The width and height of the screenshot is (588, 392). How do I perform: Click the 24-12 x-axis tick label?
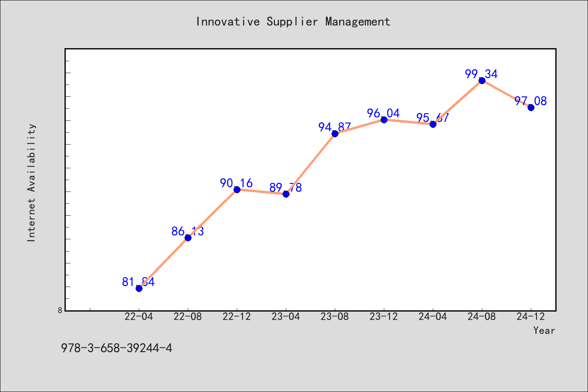click(x=531, y=316)
